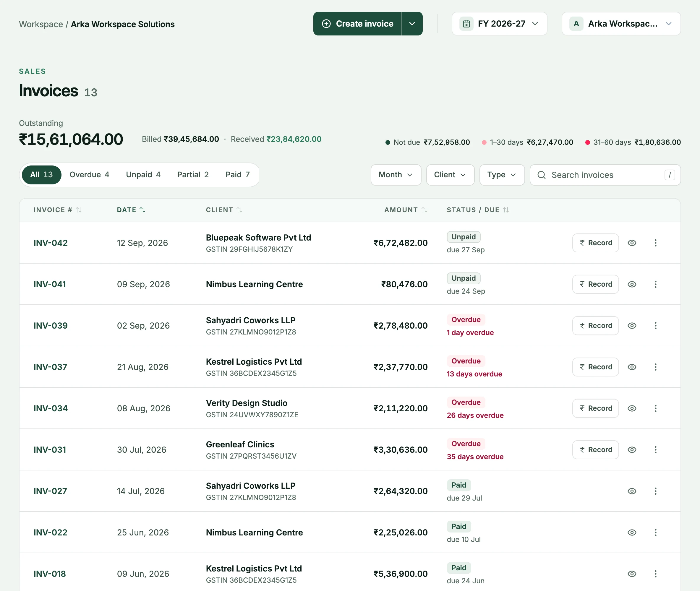Open the more options menu for INV-041
700x591 pixels.
point(655,284)
